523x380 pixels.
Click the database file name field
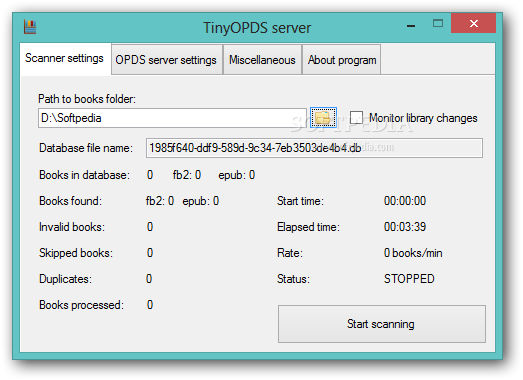click(314, 148)
